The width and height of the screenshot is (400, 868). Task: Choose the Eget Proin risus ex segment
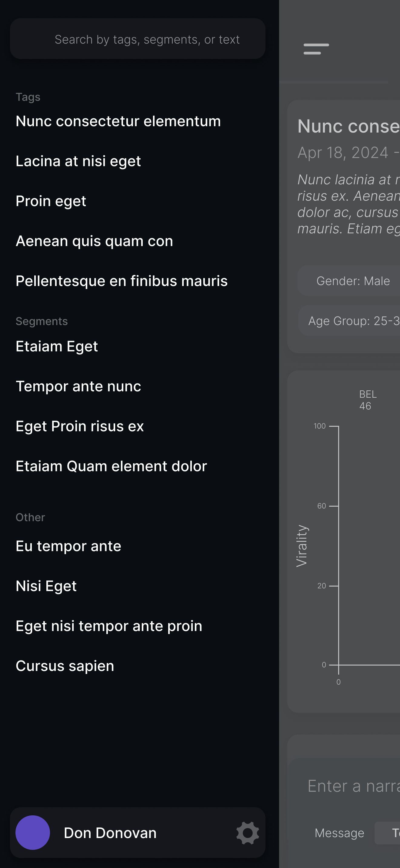point(80,426)
